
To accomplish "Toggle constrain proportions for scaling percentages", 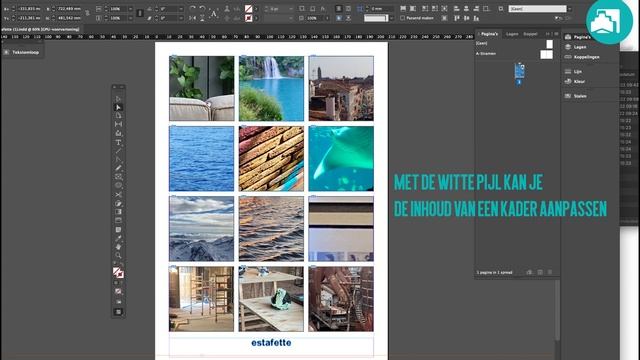I will (x=140, y=13).
